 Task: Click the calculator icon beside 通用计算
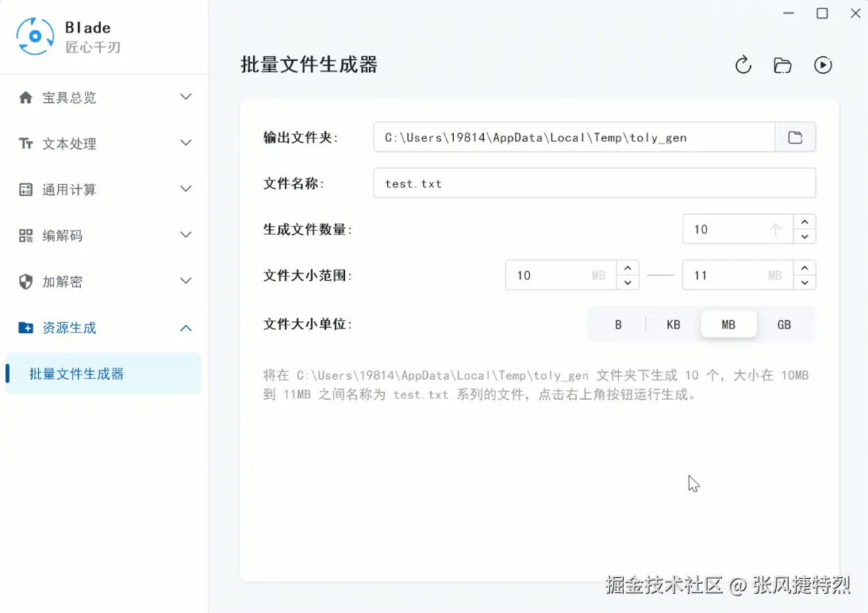click(25, 190)
